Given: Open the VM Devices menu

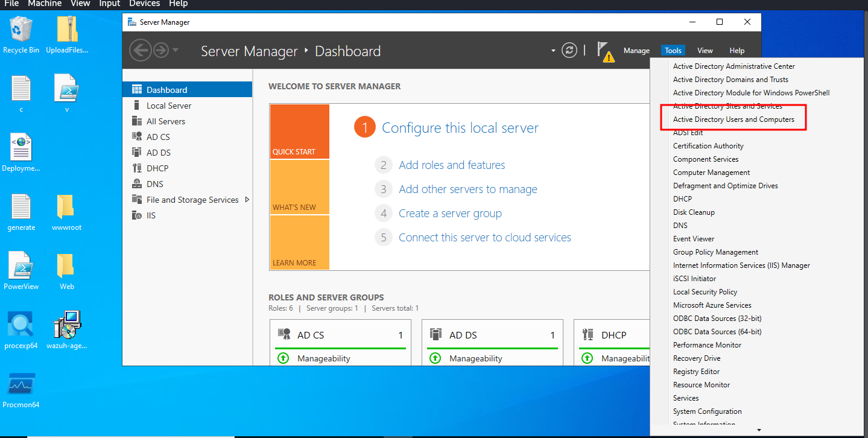Looking at the screenshot, I should pyautogui.click(x=145, y=4).
